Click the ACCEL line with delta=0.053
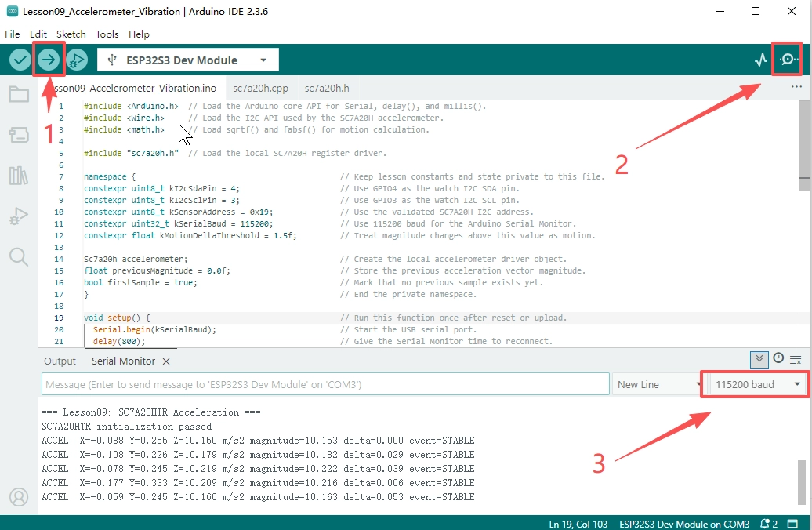 point(258,497)
